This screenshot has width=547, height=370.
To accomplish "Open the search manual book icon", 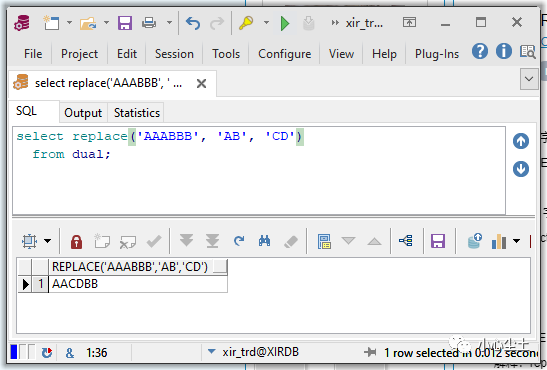I will [x=527, y=52].
